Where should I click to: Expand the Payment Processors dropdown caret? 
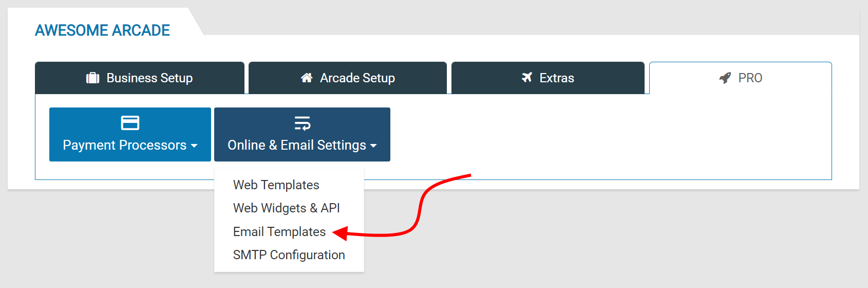[x=194, y=146]
